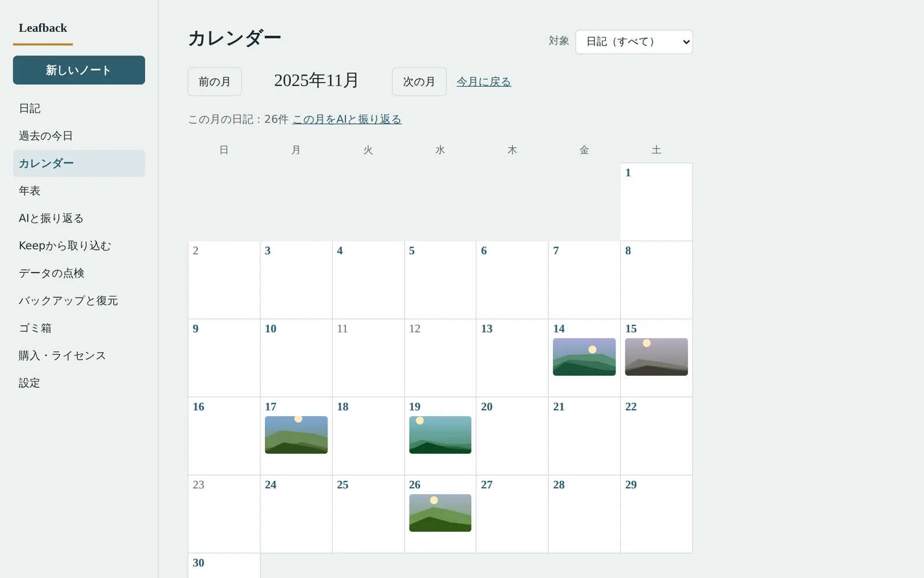Select day 21 in the calendar
Image resolution: width=924 pixels, height=578 pixels.
point(584,436)
